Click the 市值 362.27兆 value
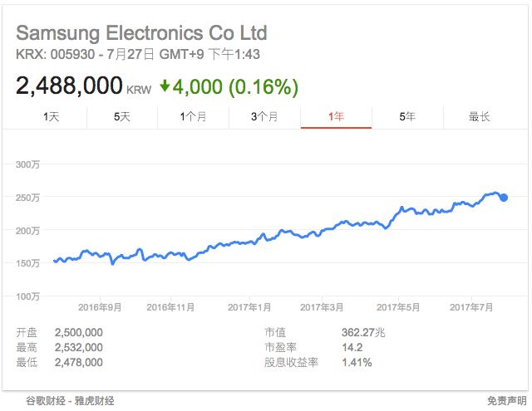The image size is (532, 411). pos(363,332)
